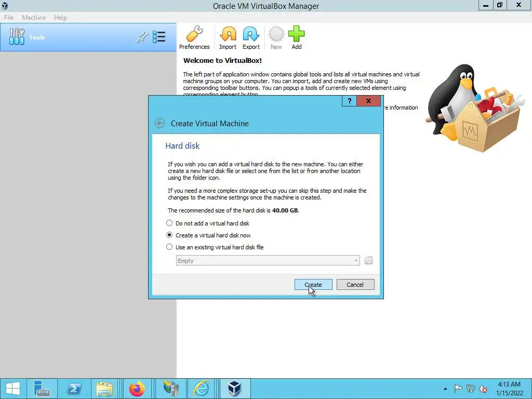Open the File menu
The height and width of the screenshot is (399, 532).
9,17
